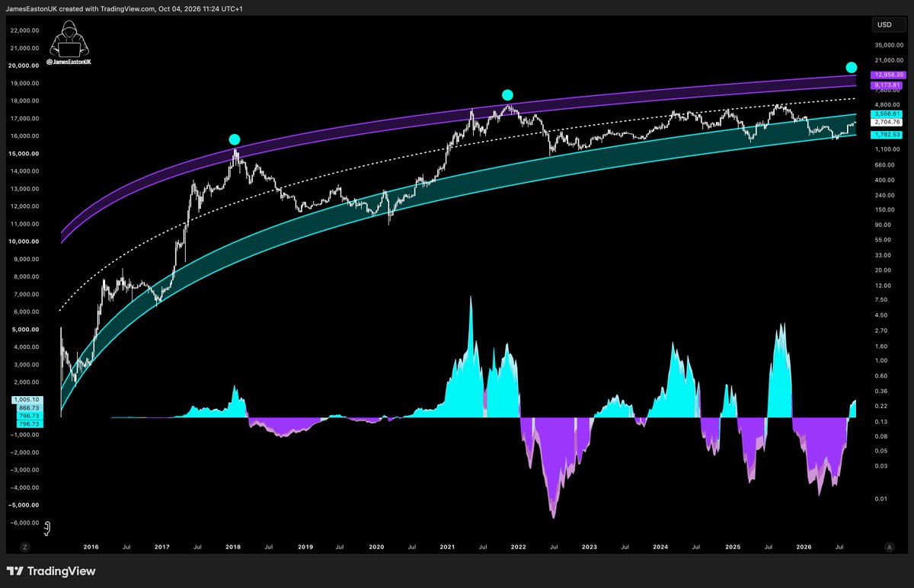This screenshot has height=588, width=914.
Task: Click the purple 12,958.35 price label
Action: (x=889, y=75)
